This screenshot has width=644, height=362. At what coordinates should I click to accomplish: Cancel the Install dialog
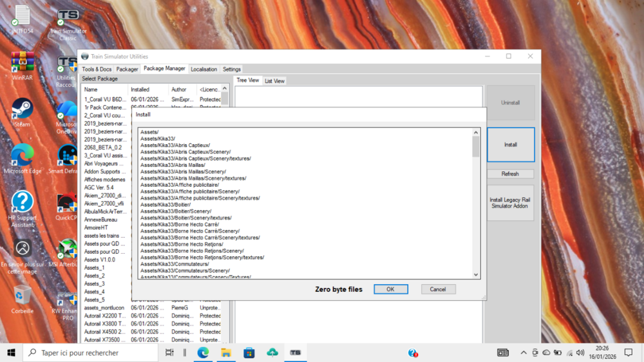(x=438, y=289)
